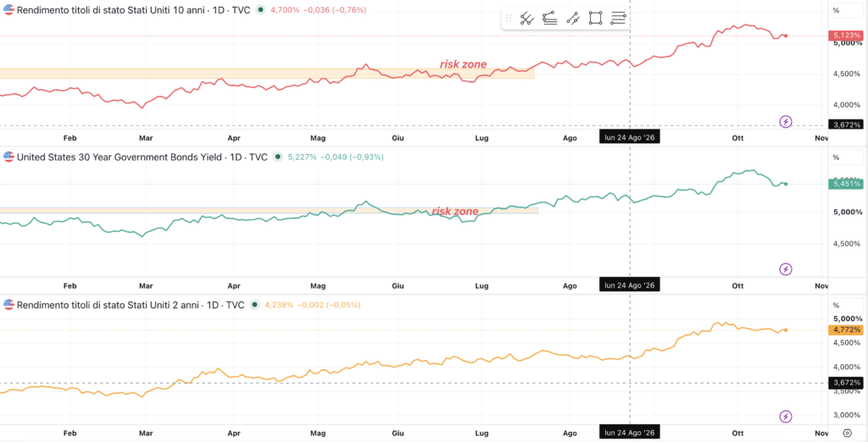Select the orange rectangle in 30 Year pane
Screen dimensions: 868x442
tap(269, 210)
